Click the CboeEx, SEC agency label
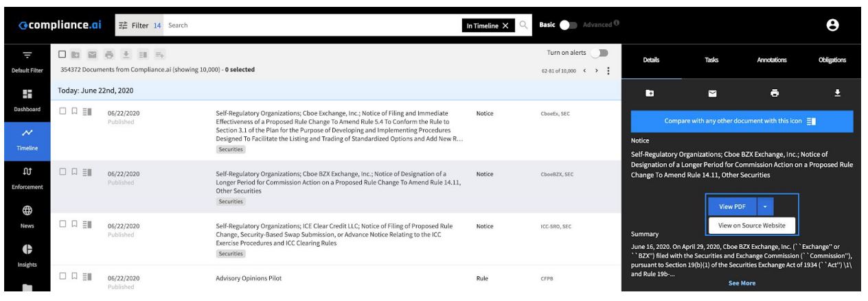 [x=554, y=113]
